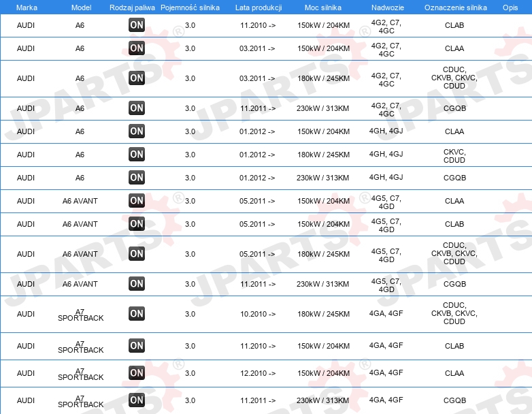
Task: Select the Opis column header
Action: click(x=510, y=7)
